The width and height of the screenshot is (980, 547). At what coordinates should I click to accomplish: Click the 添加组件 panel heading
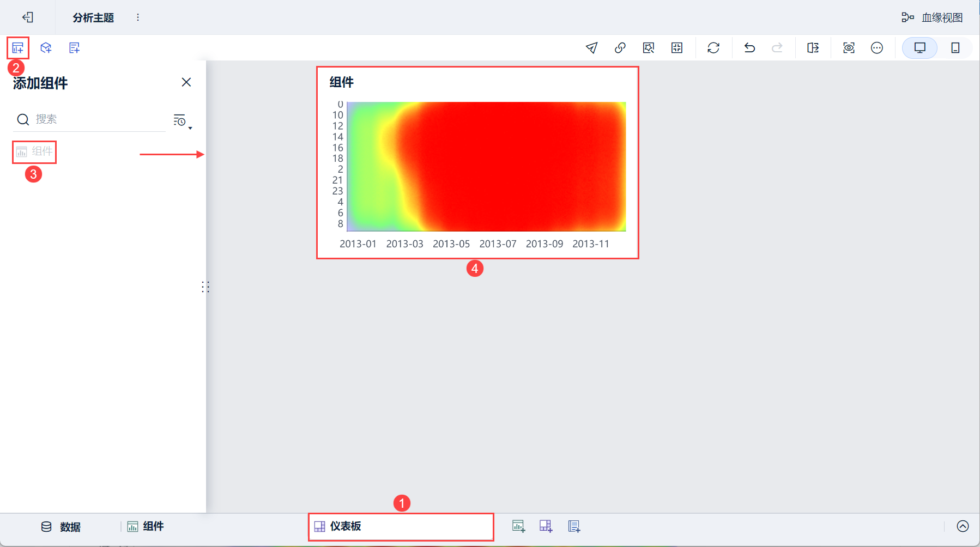pyautogui.click(x=40, y=83)
